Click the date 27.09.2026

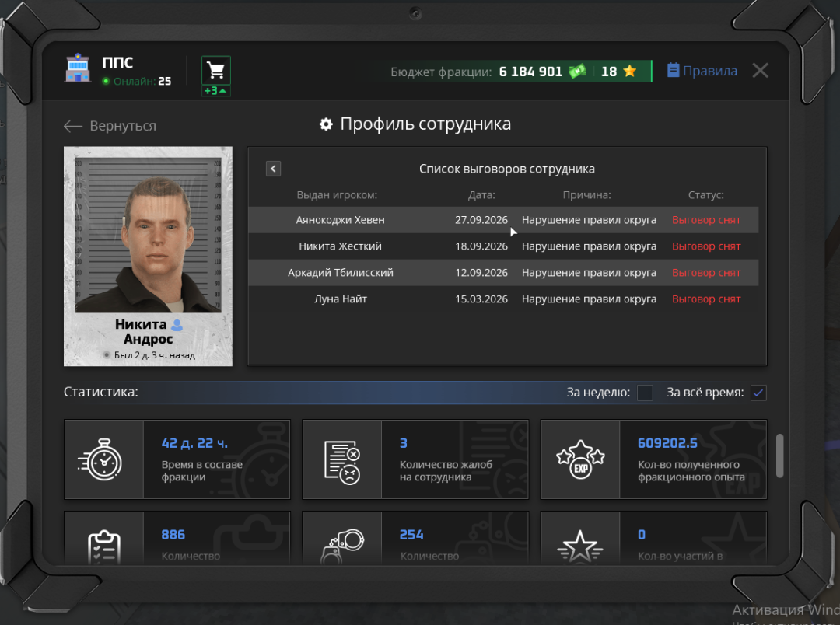(x=481, y=220)
